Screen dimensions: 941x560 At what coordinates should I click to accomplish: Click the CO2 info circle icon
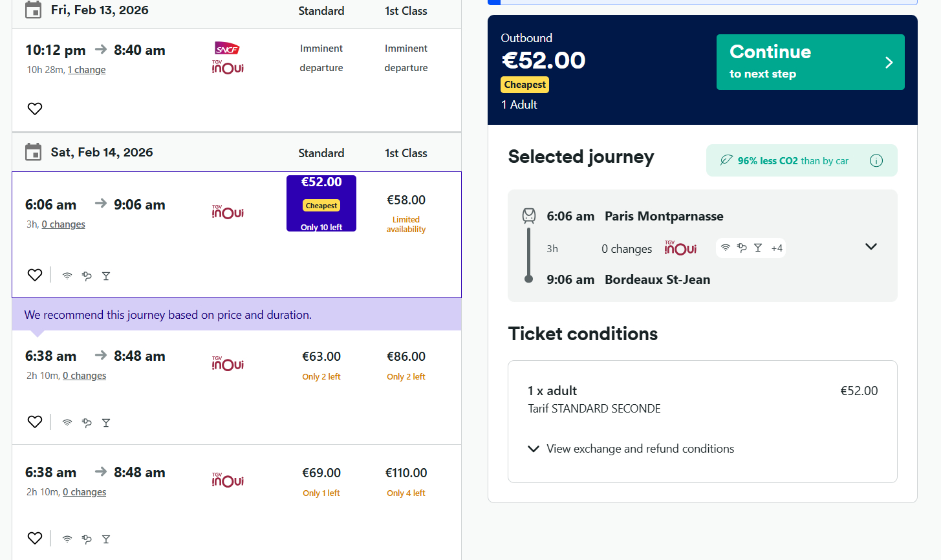[876, 161]
